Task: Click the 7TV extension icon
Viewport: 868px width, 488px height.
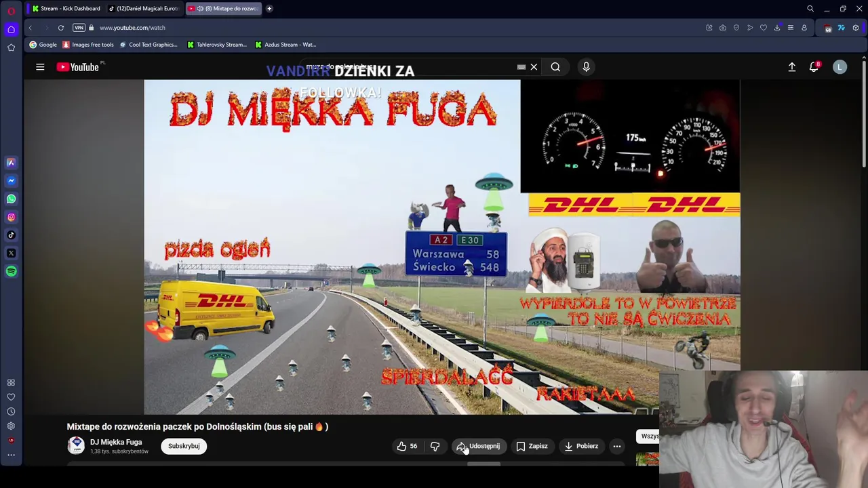Action: click(842, 28)
